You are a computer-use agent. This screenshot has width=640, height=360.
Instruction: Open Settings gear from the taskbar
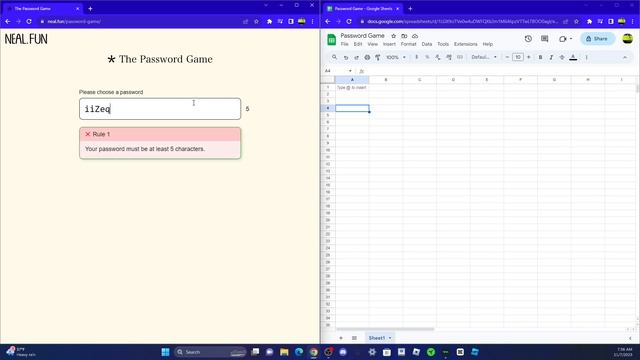372,352
